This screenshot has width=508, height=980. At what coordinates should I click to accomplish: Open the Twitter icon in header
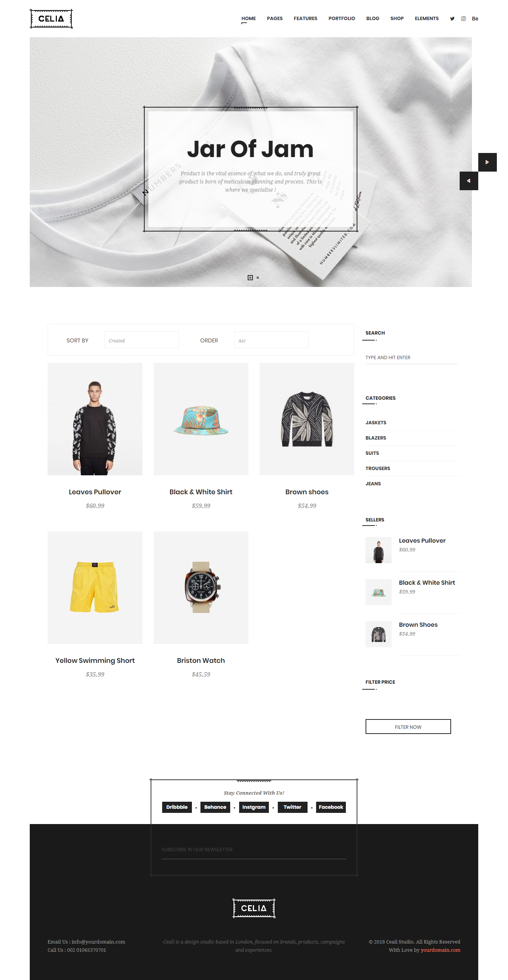point(452,19)
